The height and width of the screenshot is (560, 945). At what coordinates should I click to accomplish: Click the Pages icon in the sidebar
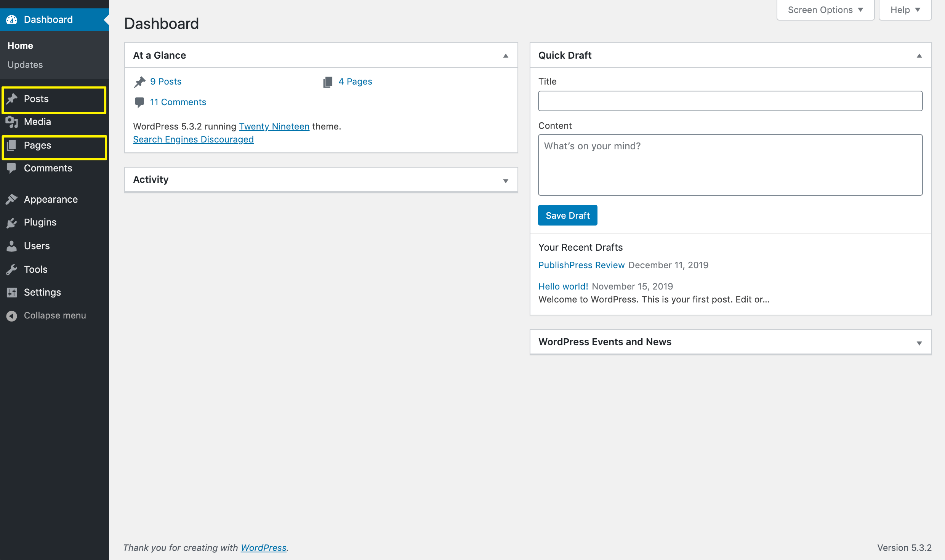click(12, 145)
